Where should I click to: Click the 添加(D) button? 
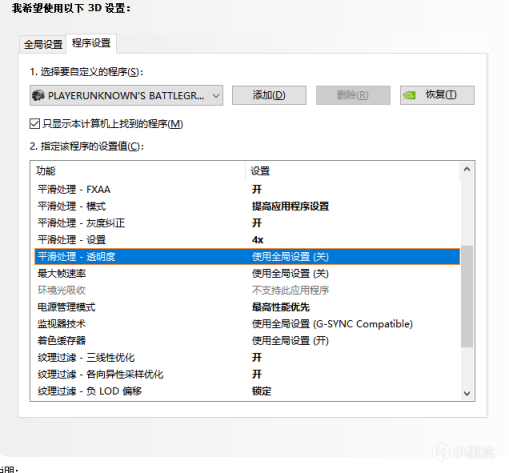(269, 95)
